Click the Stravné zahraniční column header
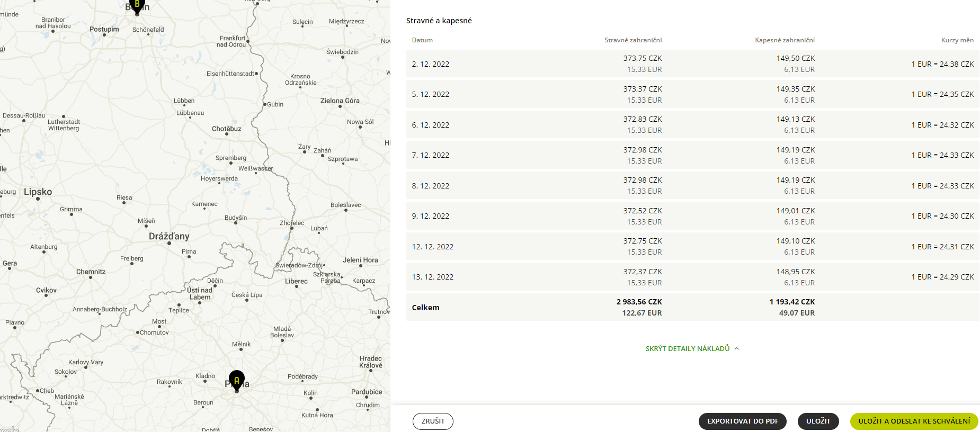The image size is (980, 432). click(633, 40)
